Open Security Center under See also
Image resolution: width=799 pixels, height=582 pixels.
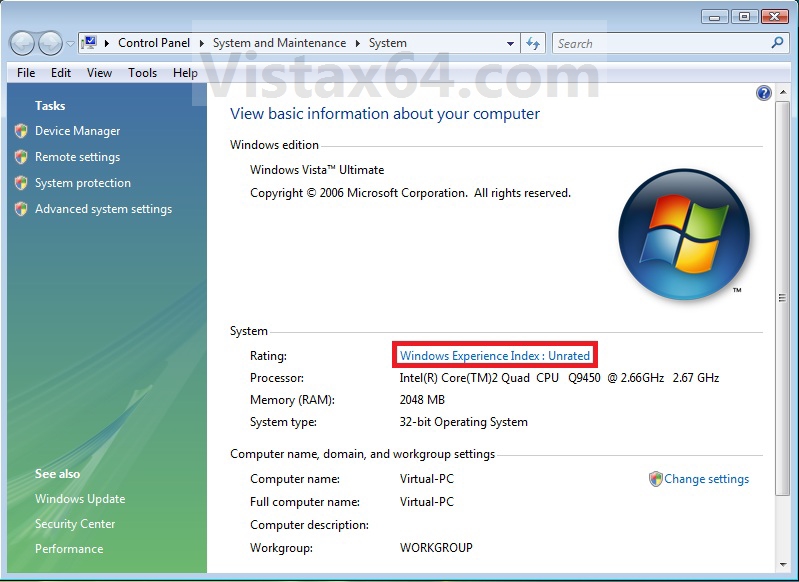click(75, 524)
